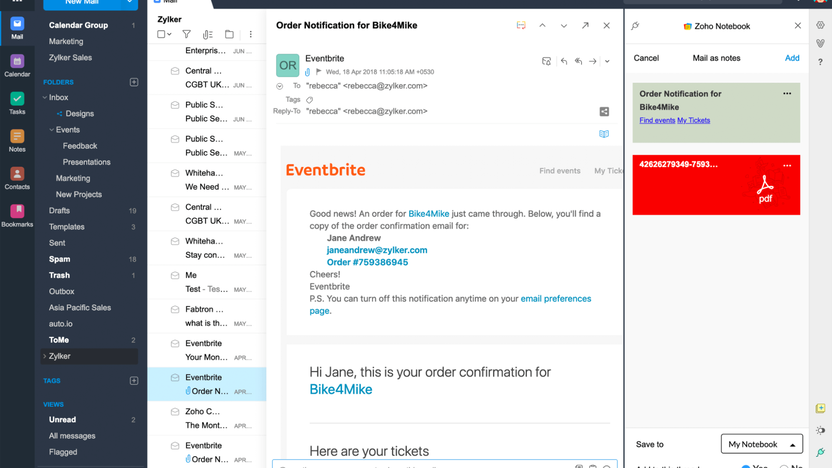Image resolution: width=832 pixels, height=468 pixels.
Task: Close the Zoho Notebook panel
Action: tap(798, 25)
